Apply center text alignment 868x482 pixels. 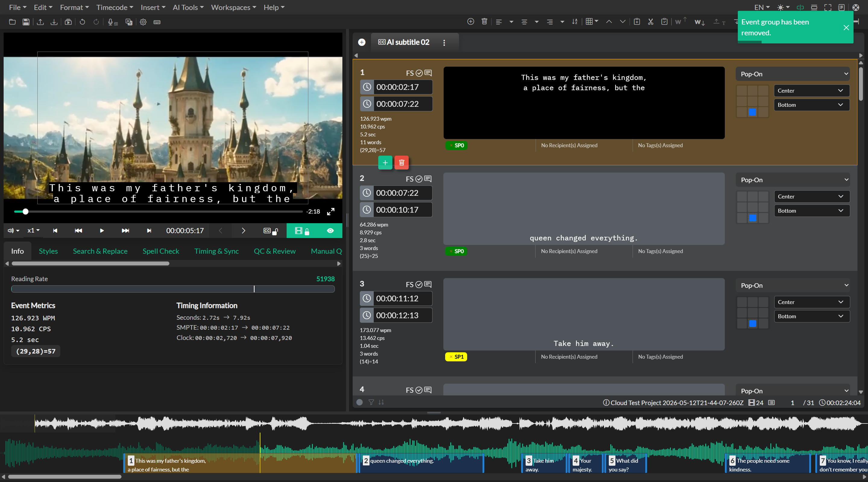tap(524, 22)
